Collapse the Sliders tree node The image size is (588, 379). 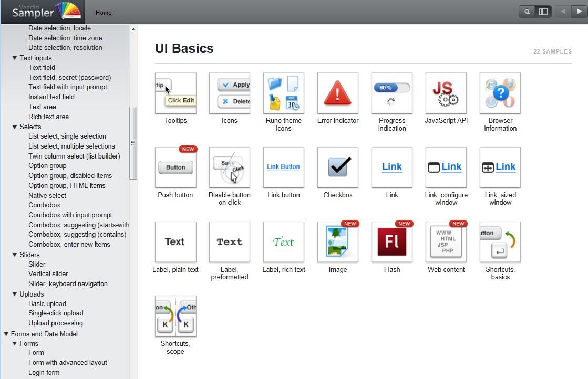pos(15,255)
